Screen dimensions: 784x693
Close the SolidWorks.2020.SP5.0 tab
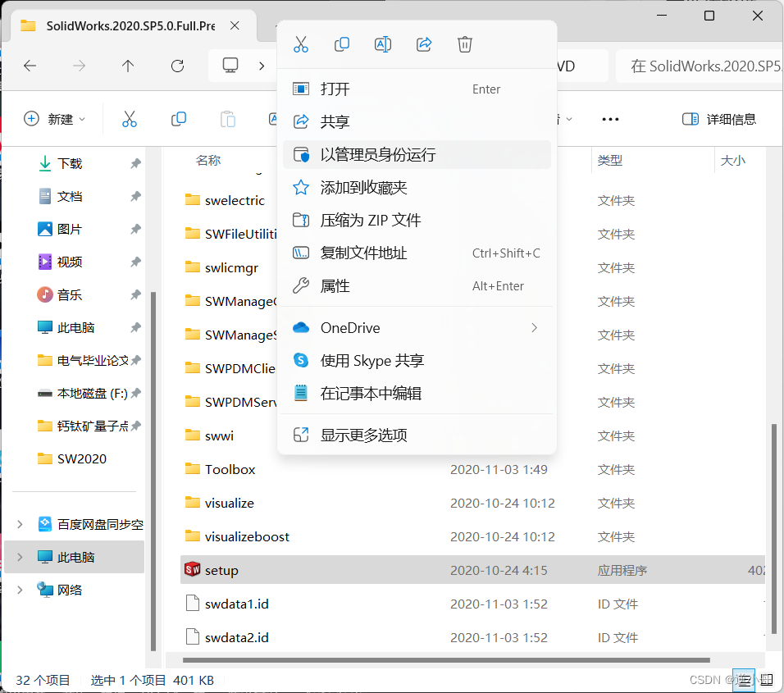pos(235,25)
